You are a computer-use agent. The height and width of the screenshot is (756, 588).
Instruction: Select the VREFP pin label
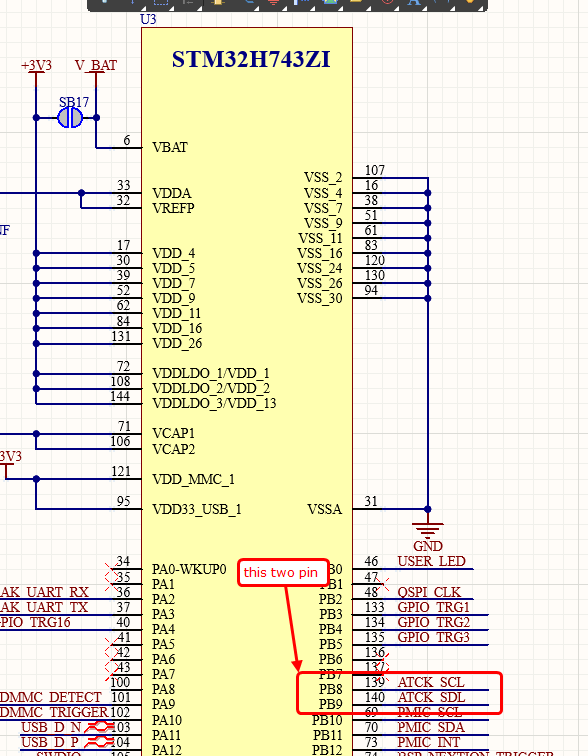click(x=173, y=208)
